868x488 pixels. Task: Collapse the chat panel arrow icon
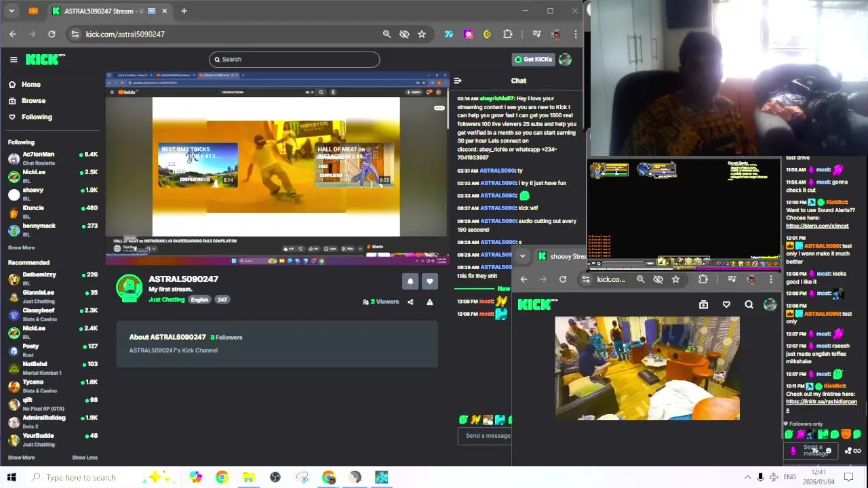458,81
